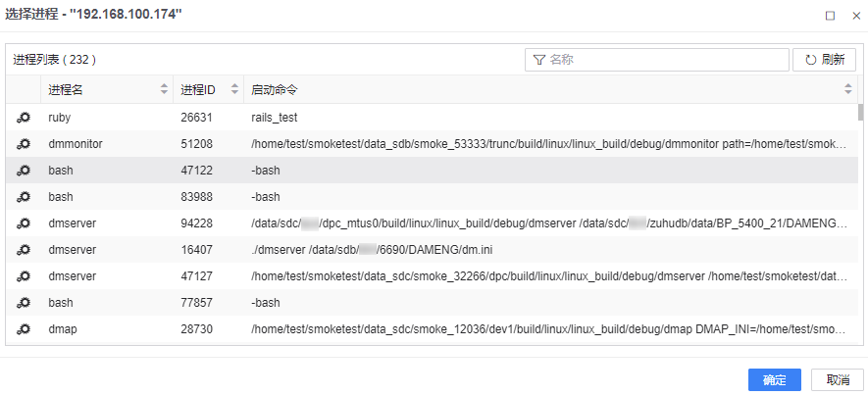Image resolution: width=868 pixels, height=396 pixels.
Task: Select process ID 28730
Action: pos(196,329)
